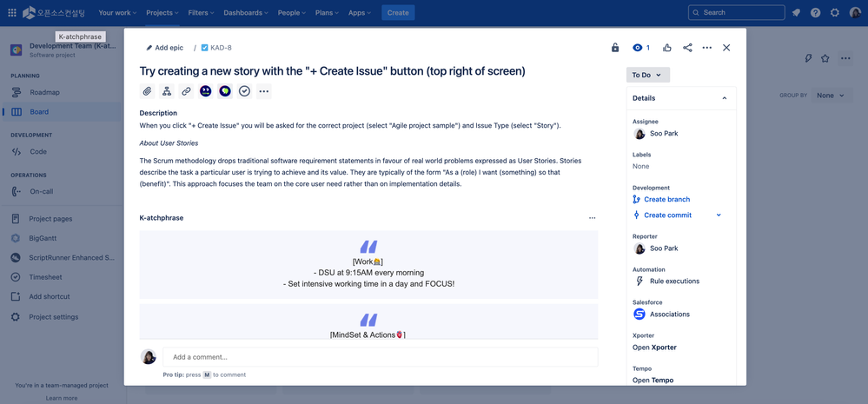Screen dimensions: 868x404
Task: Click the issue lock restriction icon
Action: [615, 48]
